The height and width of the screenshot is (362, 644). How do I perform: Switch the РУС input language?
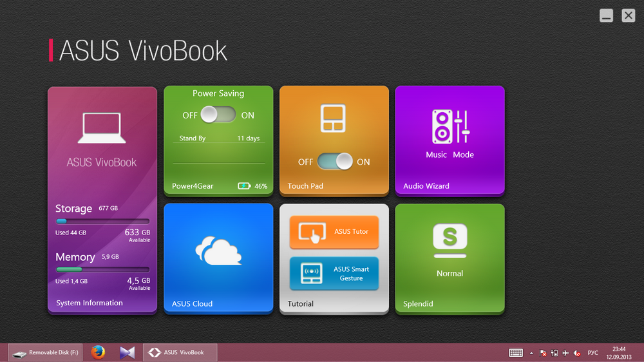click(x=592, y=353)
